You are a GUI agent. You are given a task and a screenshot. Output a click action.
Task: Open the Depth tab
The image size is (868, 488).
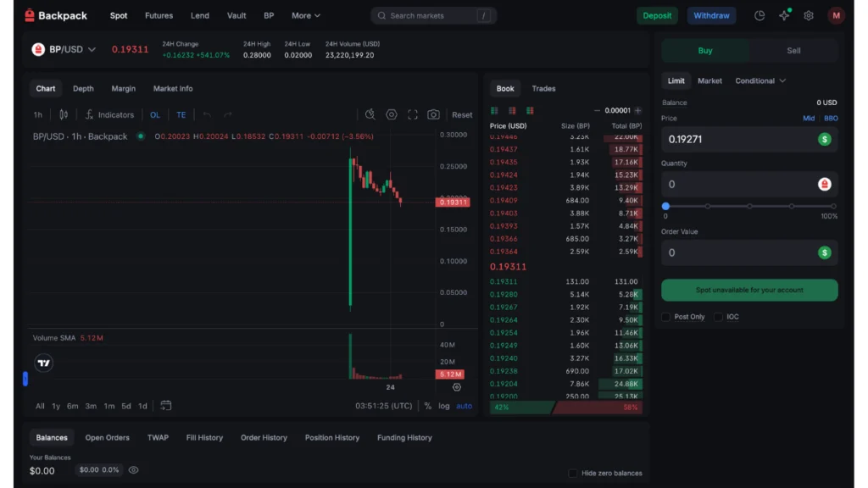pos(83,88)
